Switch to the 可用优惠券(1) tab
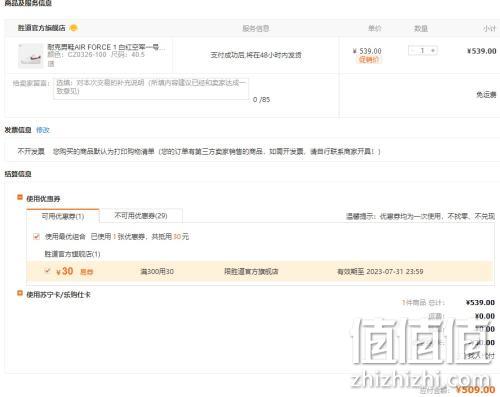Image resolution: width=500 pixels, height=397 pixels. [63, 216]
